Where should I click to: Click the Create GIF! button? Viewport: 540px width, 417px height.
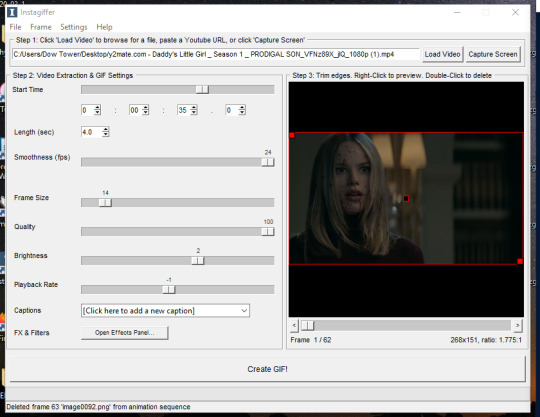(268, 369)
